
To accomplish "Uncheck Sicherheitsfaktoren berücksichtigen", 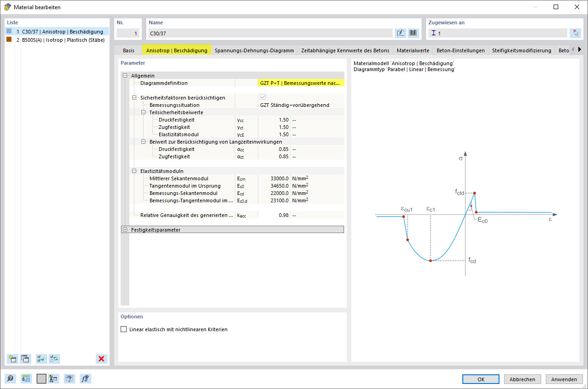I will click(263, 97).
